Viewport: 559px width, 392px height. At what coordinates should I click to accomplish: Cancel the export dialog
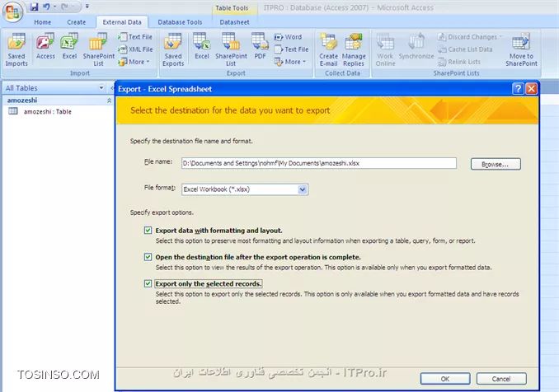tap(501, 379)
